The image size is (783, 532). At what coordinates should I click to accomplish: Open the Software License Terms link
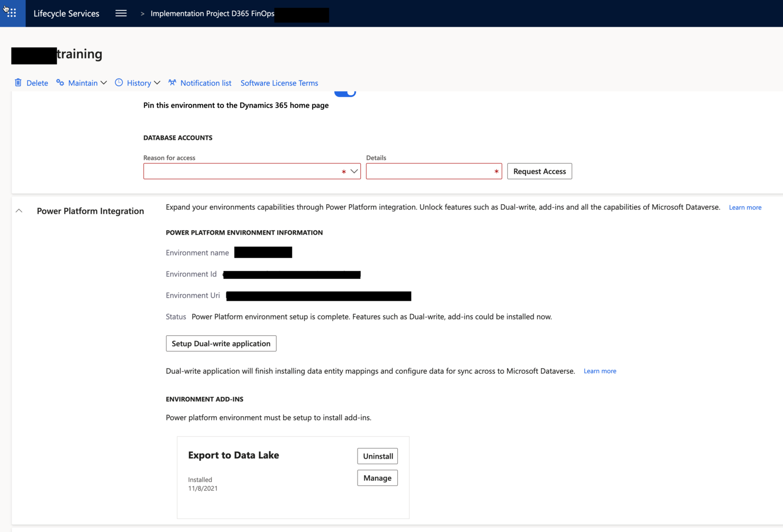[x=279, y=82]
